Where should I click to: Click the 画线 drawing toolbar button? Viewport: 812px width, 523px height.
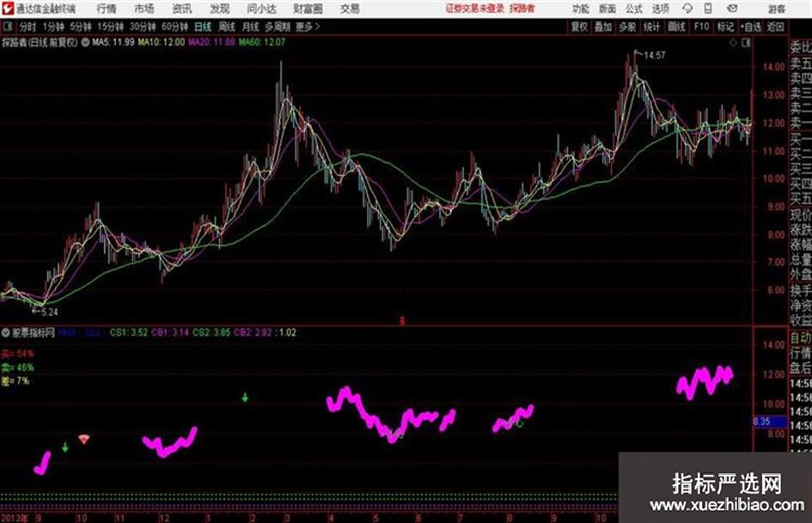(x=677, y=27)
